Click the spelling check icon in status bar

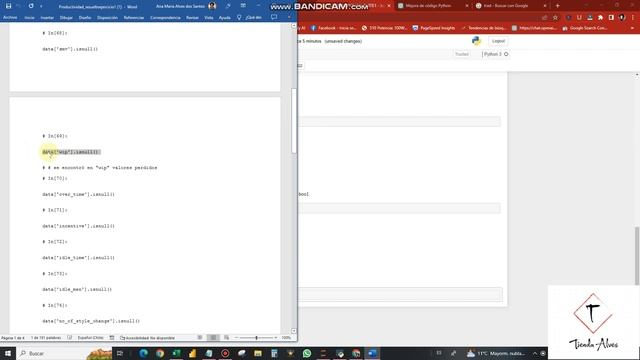70,338
